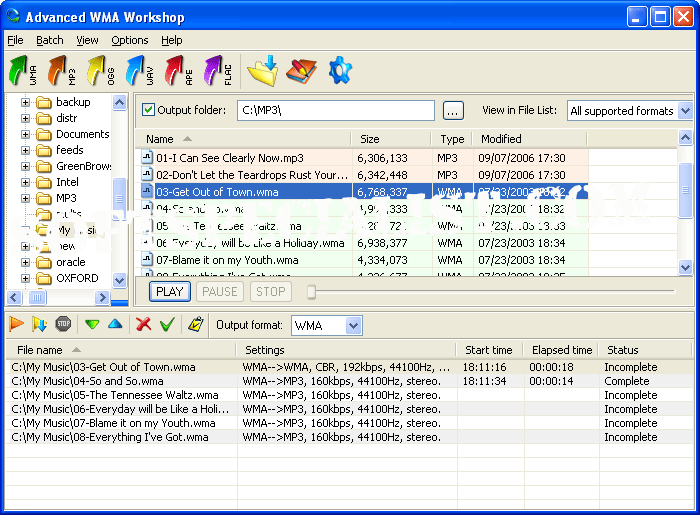Image resolution: width=700 pixels, height=515 pixels.
Task: Open the settings gear icon in toolbar
Action: 340,71
